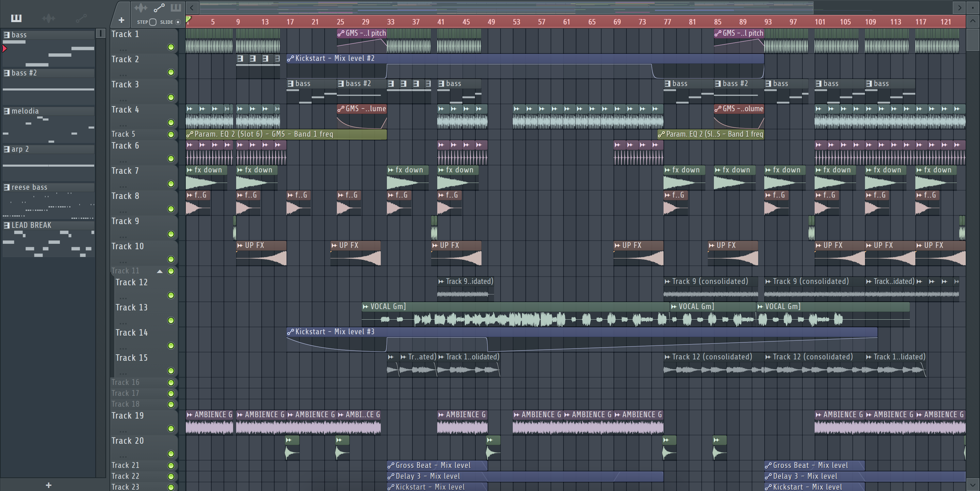Mute Track 4 with its green LED
Image resolution: width=980 pixels, height=491 pixels.
pos(171,122)
